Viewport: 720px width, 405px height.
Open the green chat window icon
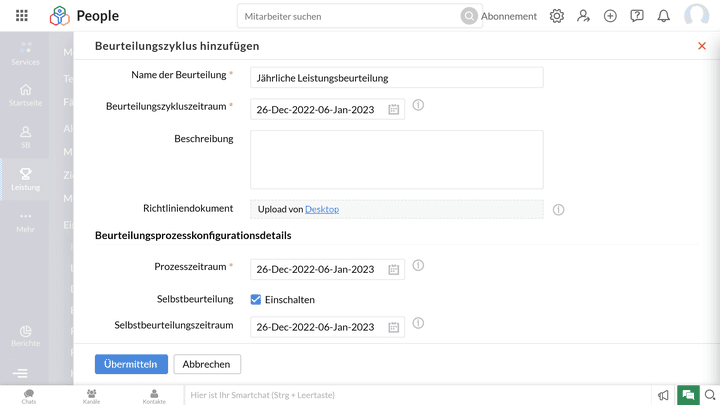[x=688, y=395]
